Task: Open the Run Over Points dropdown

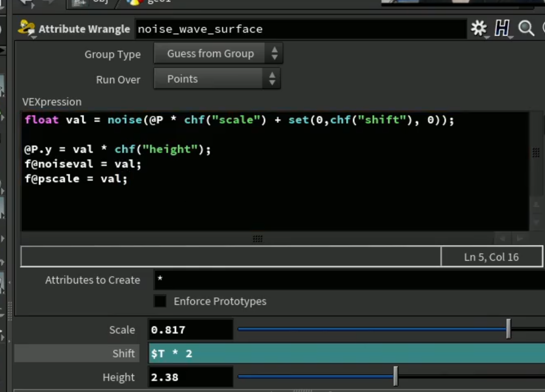Action: (217, 78)
